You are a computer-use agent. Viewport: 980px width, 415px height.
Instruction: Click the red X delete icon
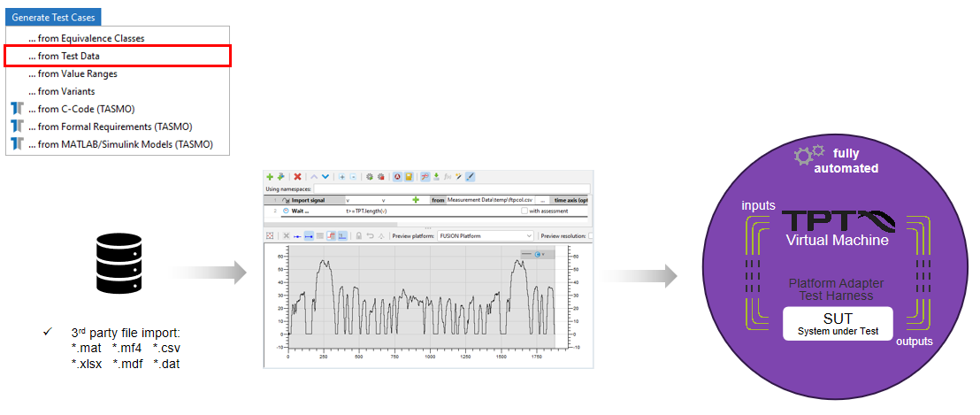point(297,177)
